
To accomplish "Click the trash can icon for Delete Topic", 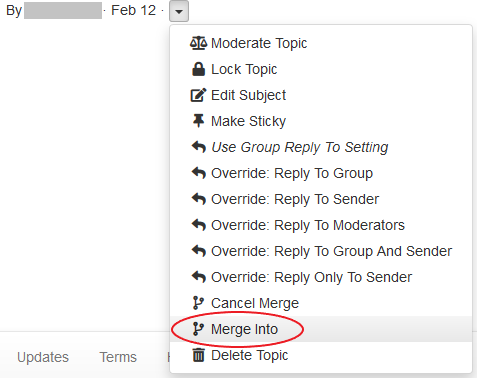I will click(x=198, y=355).
